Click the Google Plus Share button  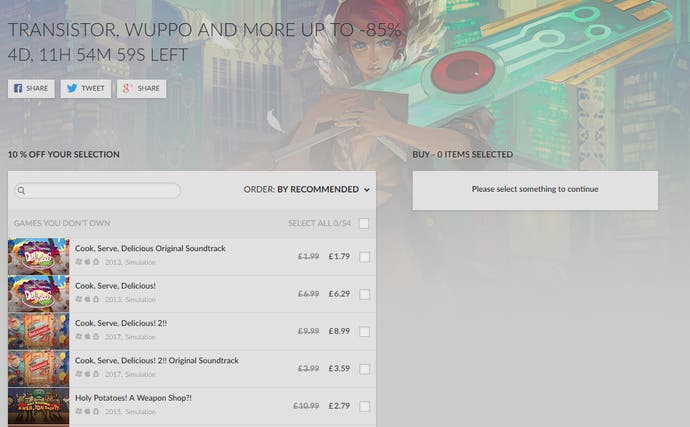[x=141, y=88]
